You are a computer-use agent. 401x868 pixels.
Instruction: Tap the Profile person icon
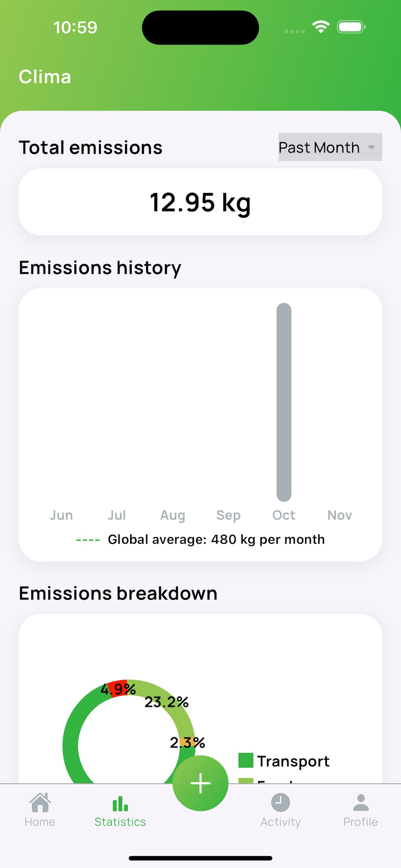tap(361, 802)
